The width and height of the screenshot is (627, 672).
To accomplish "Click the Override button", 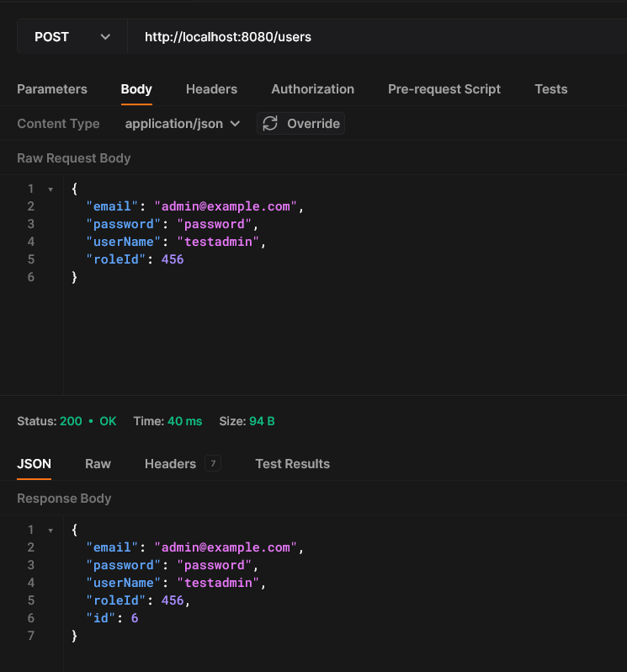I will (313, 124).
